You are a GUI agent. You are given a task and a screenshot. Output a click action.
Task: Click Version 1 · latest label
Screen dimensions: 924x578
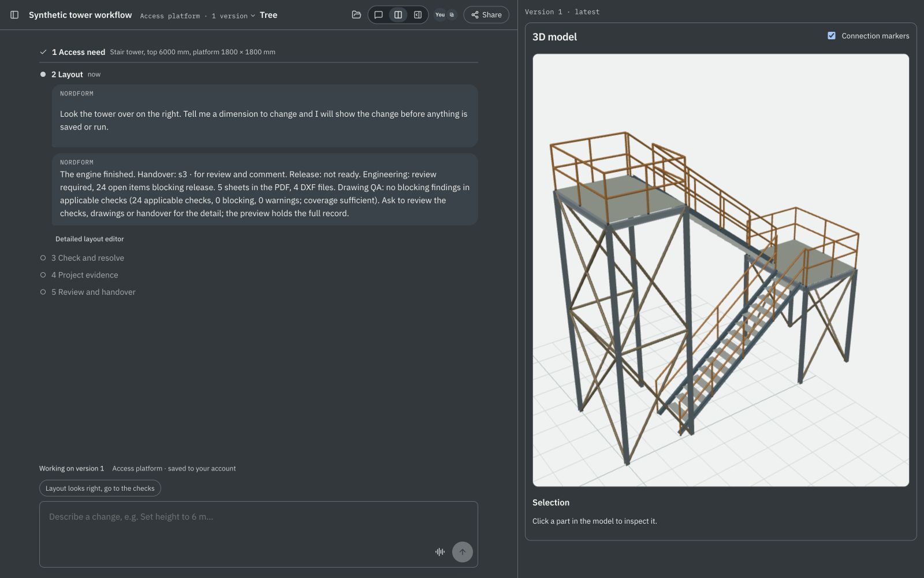(562, 12)
